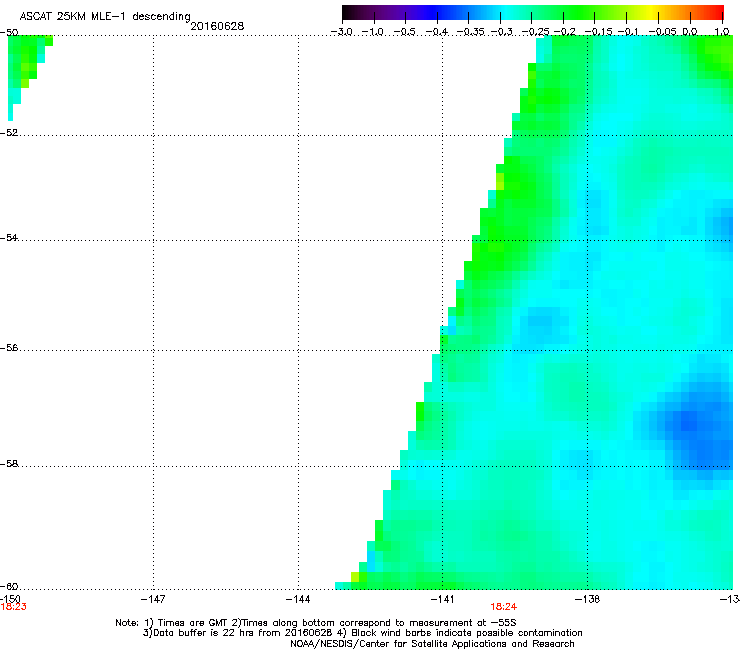Click the -0.3 color scale label
This screenshot has height=650, width=740.
[x=502, y=32]
